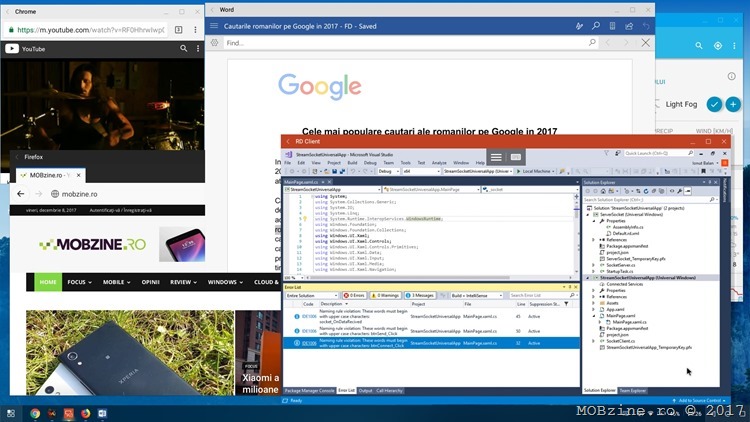The image size is (750, 422).
Task: Click the OPINII link on MOBzine
Action: pos(150,282)
